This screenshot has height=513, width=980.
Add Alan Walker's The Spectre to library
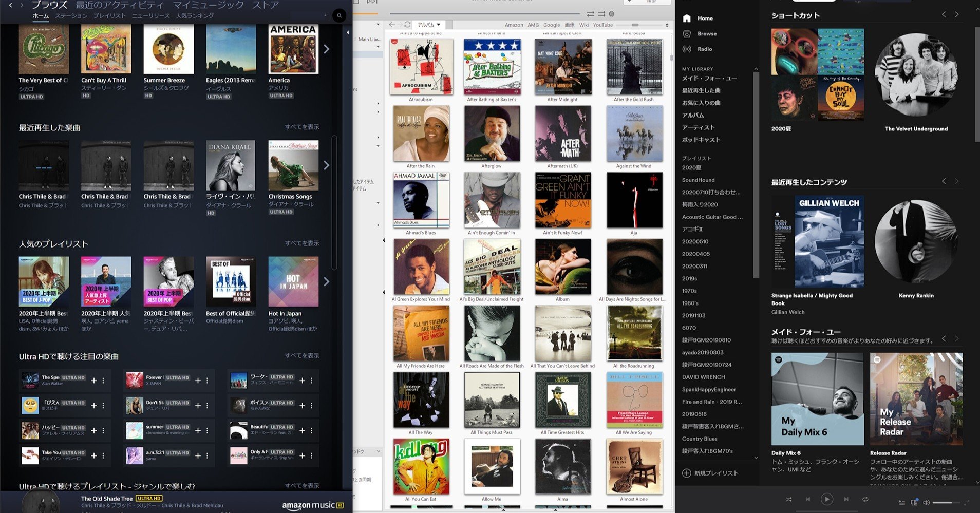(94, 381)
